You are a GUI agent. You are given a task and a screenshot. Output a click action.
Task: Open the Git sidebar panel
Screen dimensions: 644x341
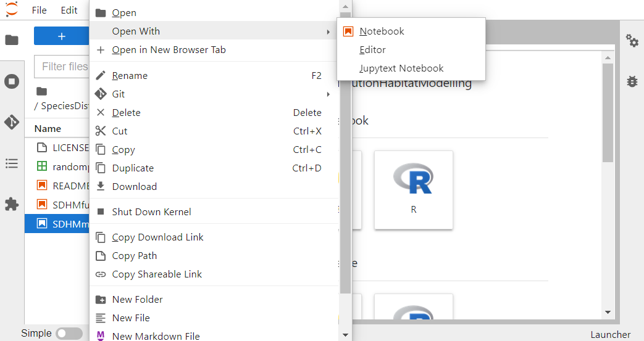(x=12, y=122)
